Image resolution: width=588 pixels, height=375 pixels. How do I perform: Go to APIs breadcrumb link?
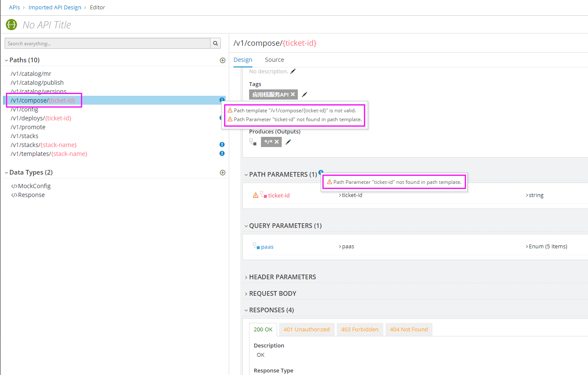(x=14, y=8)
